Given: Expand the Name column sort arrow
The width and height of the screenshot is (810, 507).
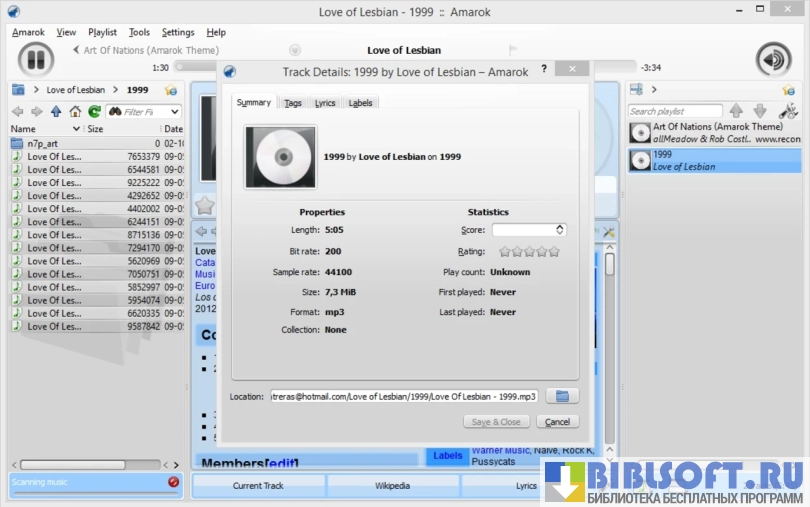Looking at the screenshot, I should coord(76,129).
